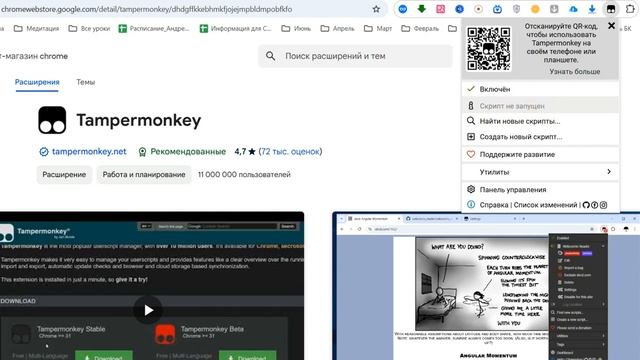Click the green down-arrow extension icon
This screenshot has height=360, width=640.
point(422,9)
